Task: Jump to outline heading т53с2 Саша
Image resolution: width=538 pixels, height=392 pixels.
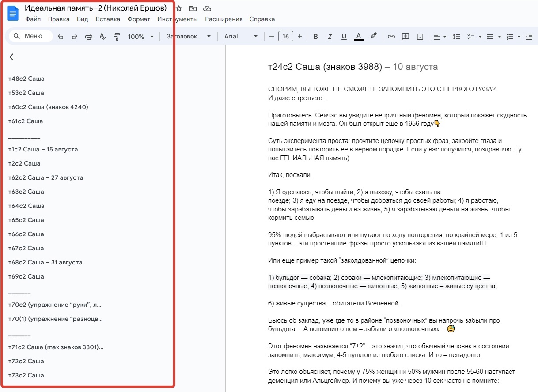Action: 27,93
